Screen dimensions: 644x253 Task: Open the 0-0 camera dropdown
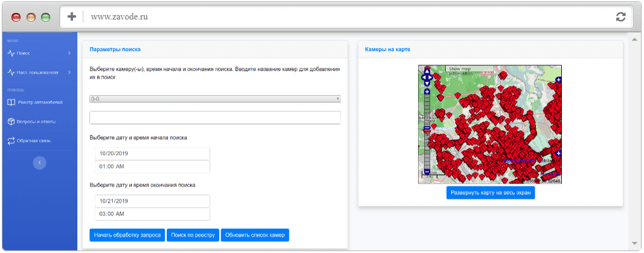[x=215, y=99]
